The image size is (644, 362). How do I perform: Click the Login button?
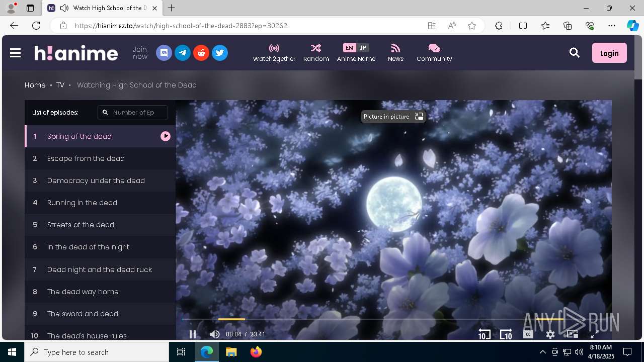[x=609, y=53]
